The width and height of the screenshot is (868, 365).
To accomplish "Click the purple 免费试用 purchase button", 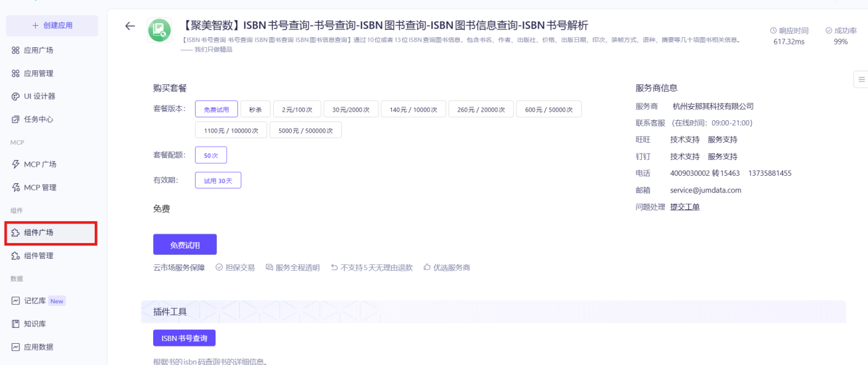I will pyautogui.click(x=185, y=245).
